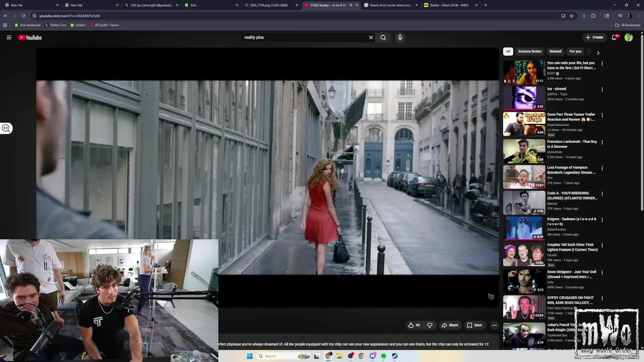Open Task View on the taskbar
Screen dimensions: 644x362
click(x=316, y=356)
